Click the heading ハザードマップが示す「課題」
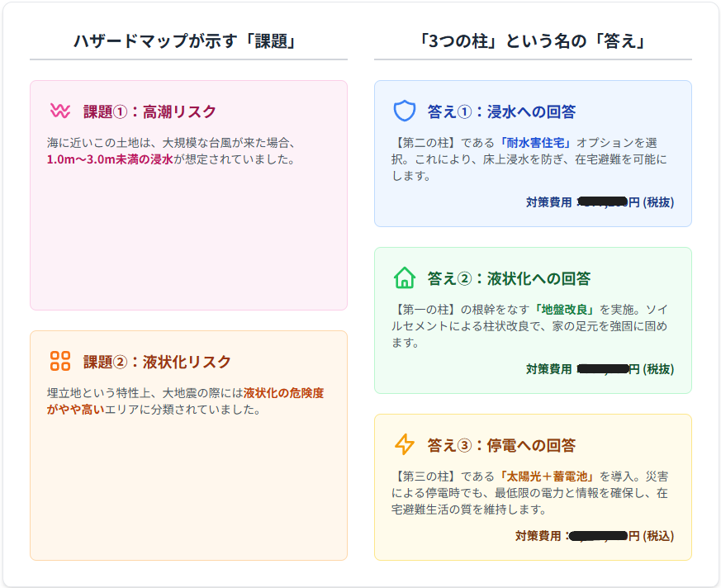The height and width of the screenshot is (588, 721). [x=188, y=41]
